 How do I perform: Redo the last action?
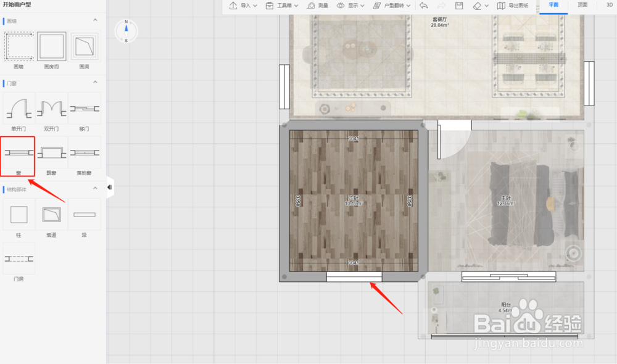click(442, 6)
